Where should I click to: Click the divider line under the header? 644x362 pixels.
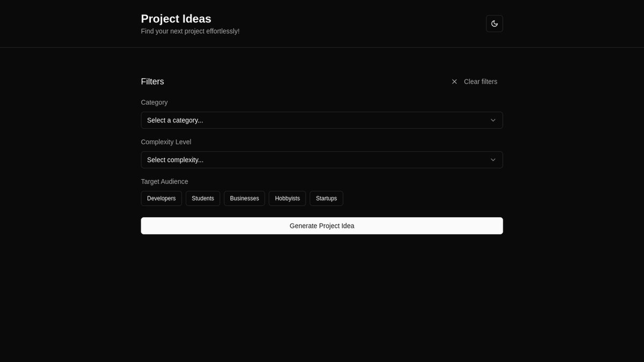(x=322, y=47)
